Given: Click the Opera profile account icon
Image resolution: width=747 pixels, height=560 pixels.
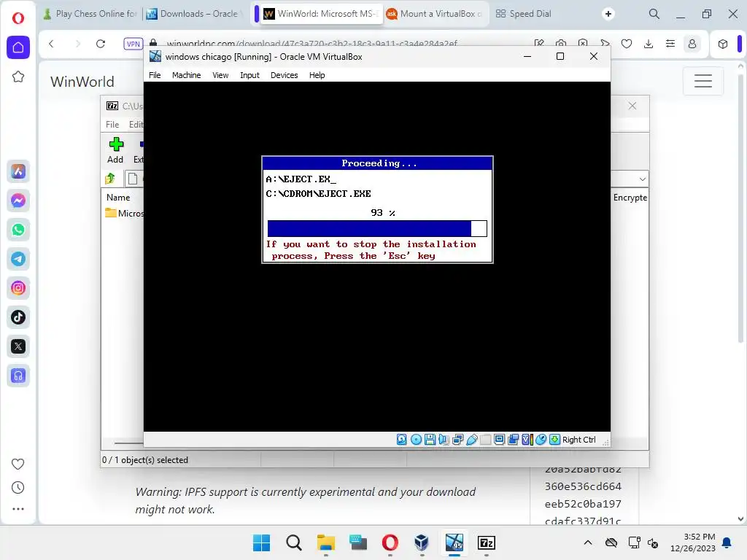Looking at the screenshot, I should point(692,44).
